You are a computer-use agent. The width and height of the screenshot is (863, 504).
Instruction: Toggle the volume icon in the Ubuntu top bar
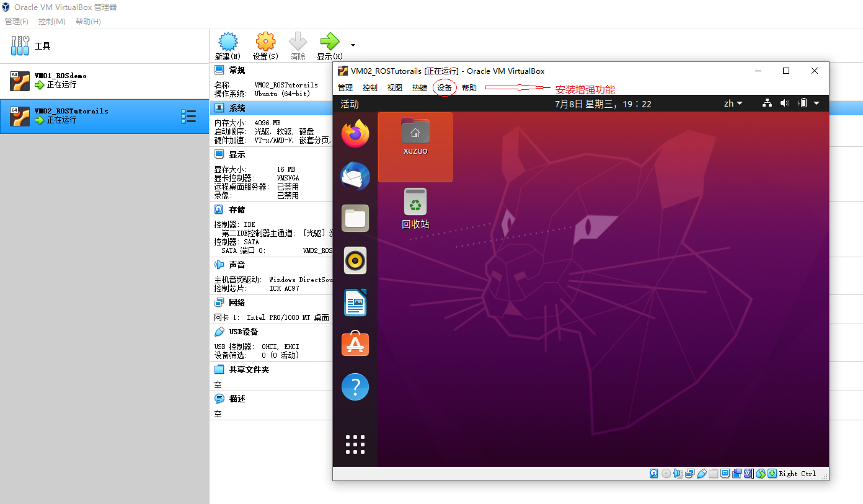[784, 103]
